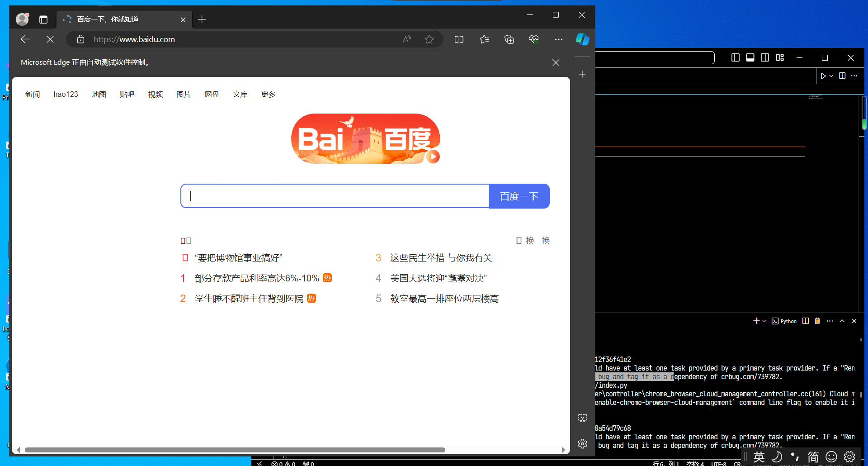Open the Favorites list icon
Image resolution: width=868 pixels, height=466 pixels.
pyautogui.click(x=484, y=39)
